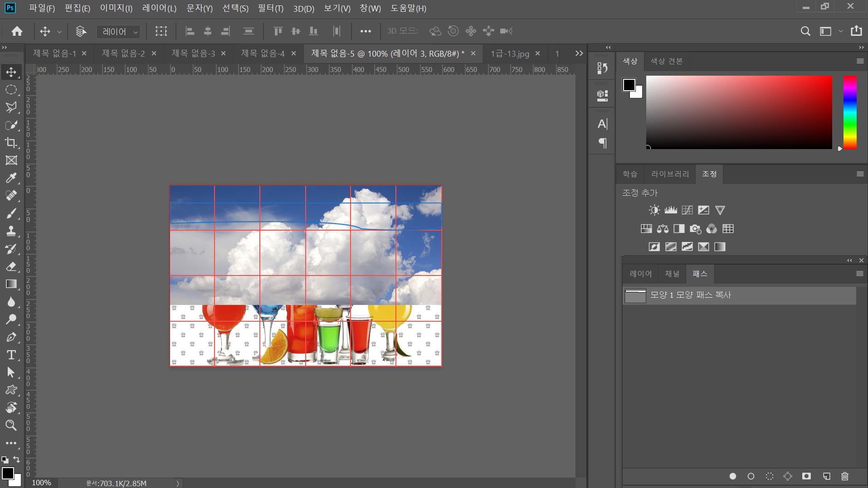Viewport: 868px width, 488px height.
Task: Delete current path with trash icon
Action: click(x=844, y=476)
